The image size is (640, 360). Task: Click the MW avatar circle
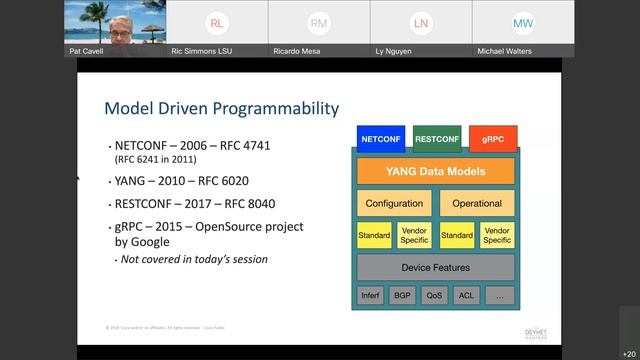click(523, 23)
